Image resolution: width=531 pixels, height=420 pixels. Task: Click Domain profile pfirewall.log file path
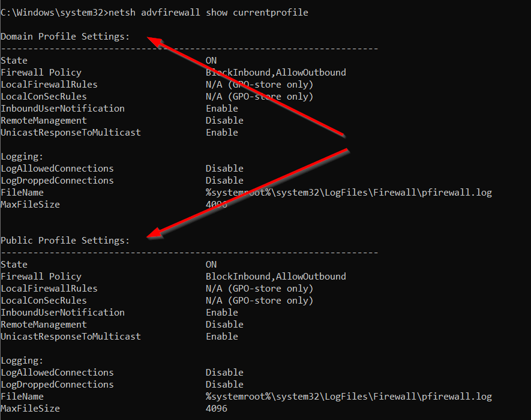click(x=349, y=193)
